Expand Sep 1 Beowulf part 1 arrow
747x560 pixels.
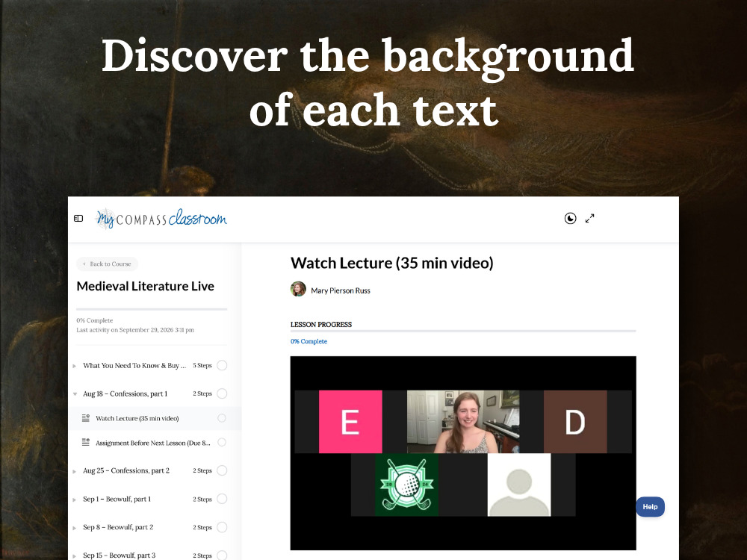pos(75,500)
